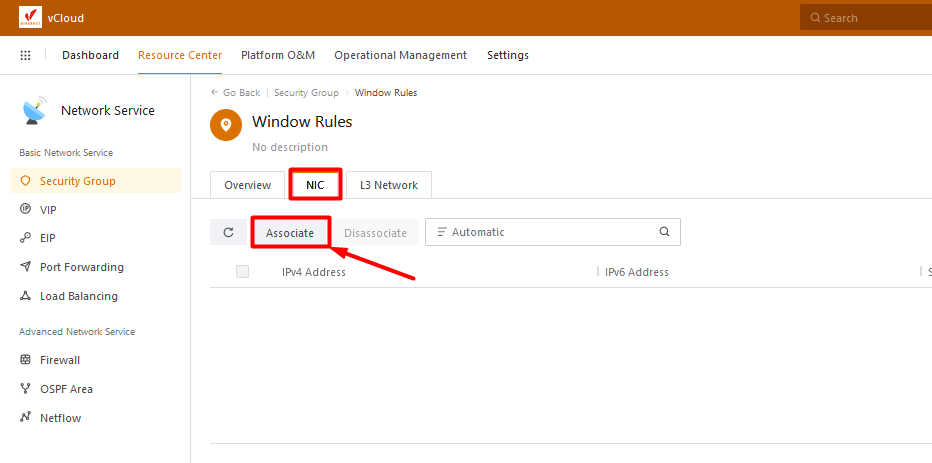The width and height of the screenshot is (932, 463).
Task: Switch to the L3 Network tab
Action: [389, 185]
